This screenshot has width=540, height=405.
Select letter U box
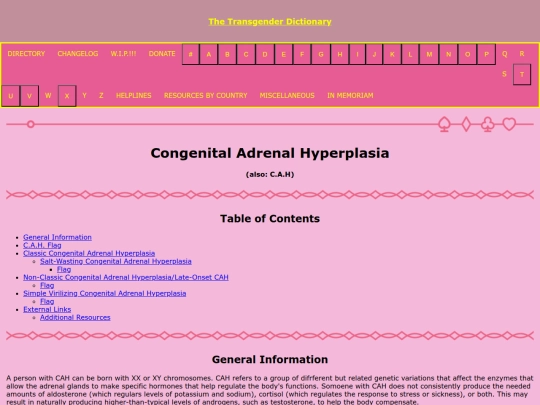pyautogui.click(x=11, y=96)
